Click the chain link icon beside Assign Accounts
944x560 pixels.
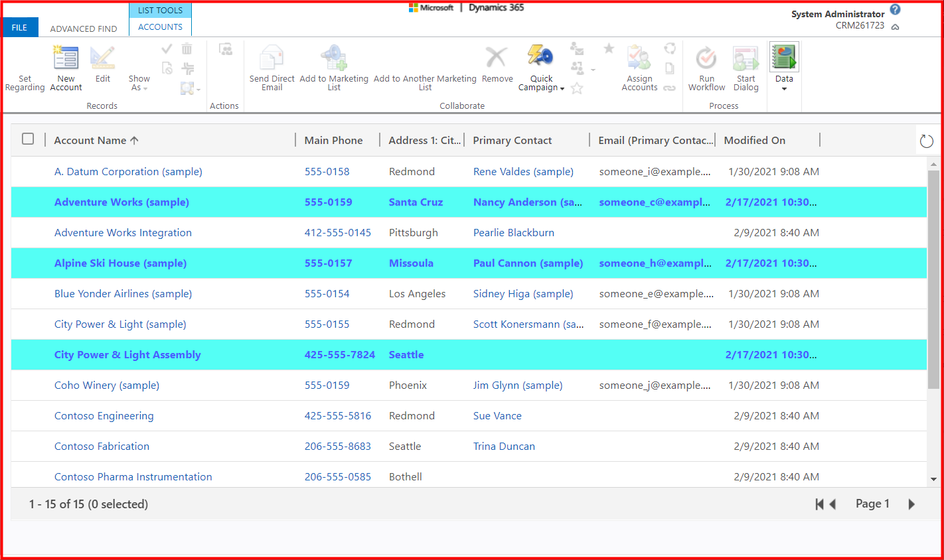(670, 88)
